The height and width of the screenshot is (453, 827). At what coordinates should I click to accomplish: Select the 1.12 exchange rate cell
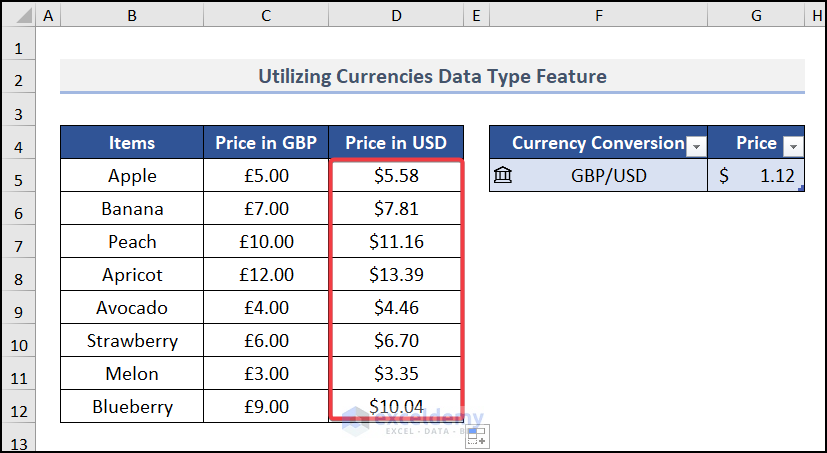[x=756, y=176]
